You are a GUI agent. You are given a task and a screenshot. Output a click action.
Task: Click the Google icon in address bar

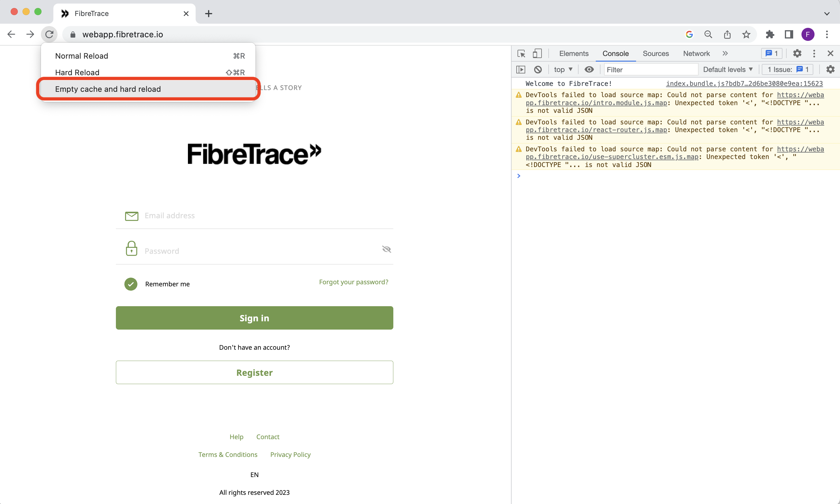[x=689, y=34]
